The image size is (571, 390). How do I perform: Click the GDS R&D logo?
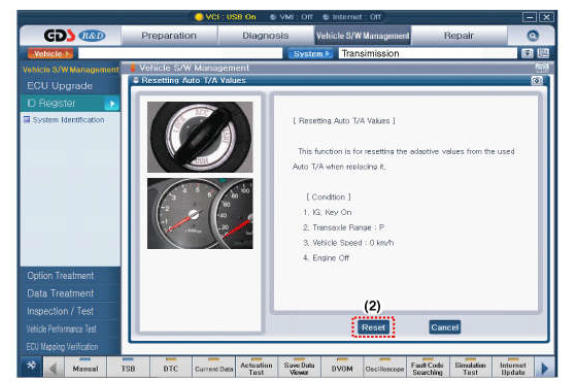(x=74, y=36)
